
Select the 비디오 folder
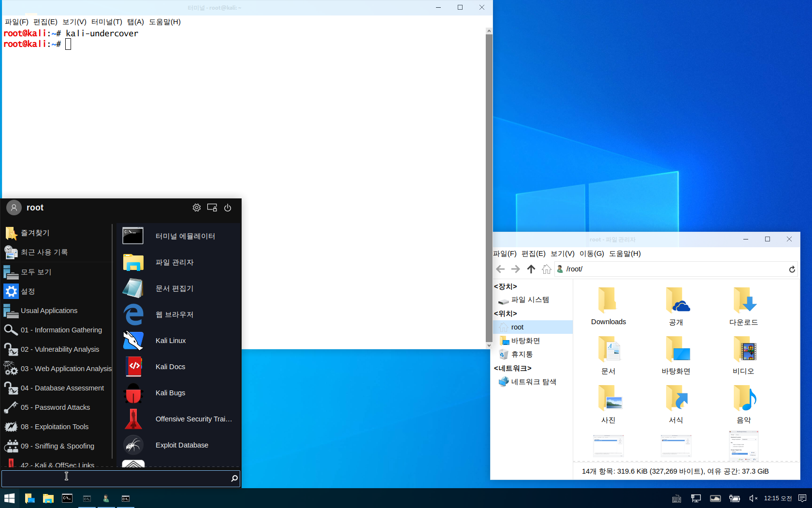(x=744, y=355)
